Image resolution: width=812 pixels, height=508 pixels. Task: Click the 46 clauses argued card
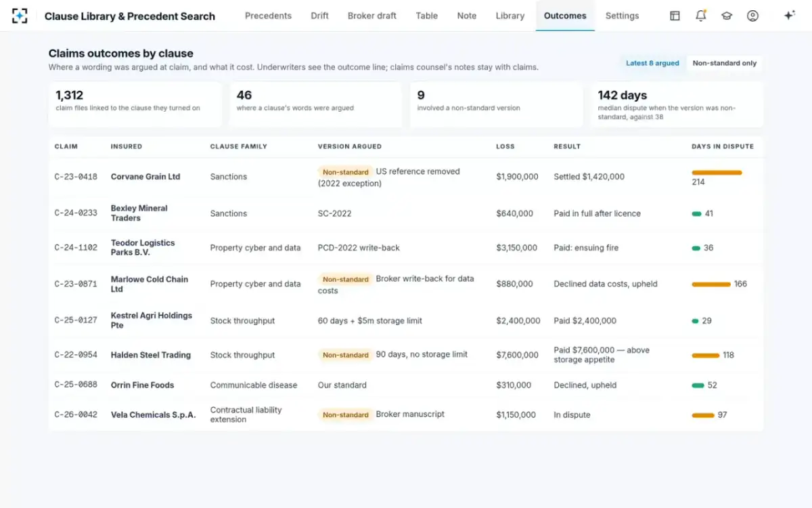click(x=315, y=104)
